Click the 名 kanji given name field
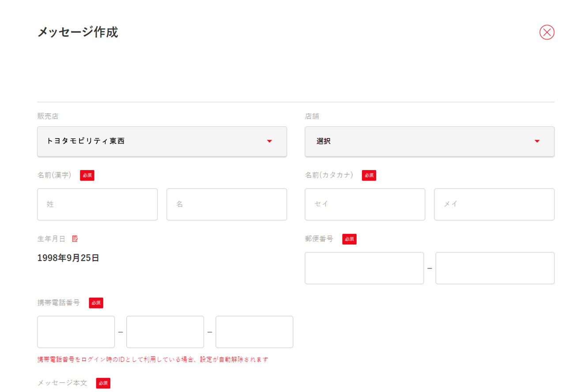This screenshot has width=588, height=392. [226, 204]
